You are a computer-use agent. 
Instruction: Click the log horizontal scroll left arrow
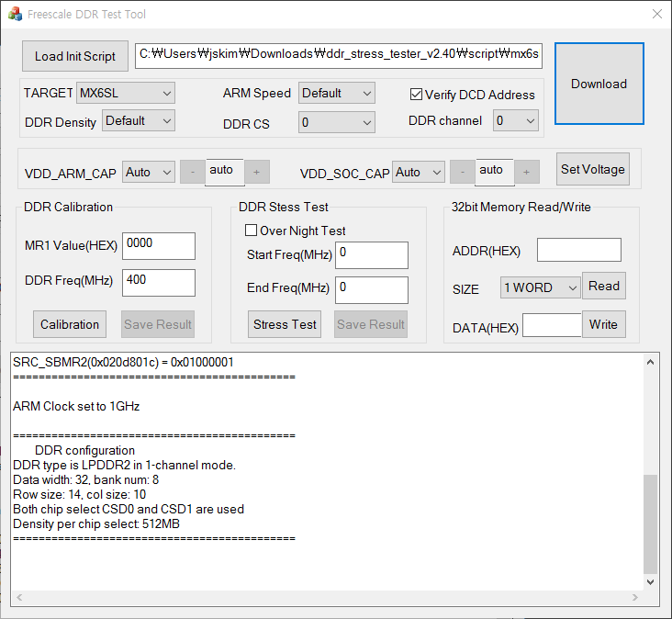click(x=19, y=597)
